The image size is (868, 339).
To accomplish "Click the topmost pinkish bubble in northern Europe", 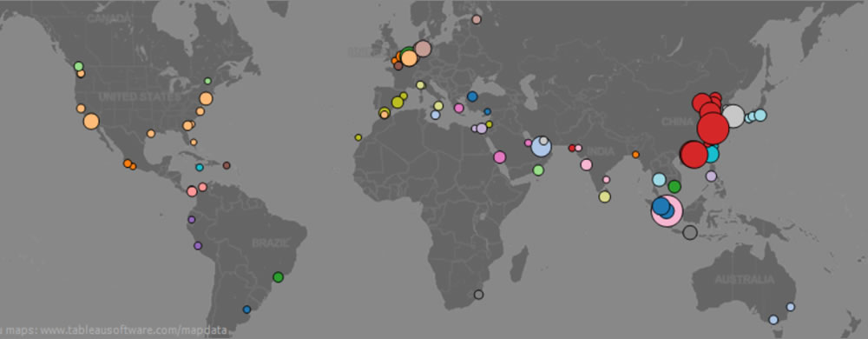I will [476, 19].
